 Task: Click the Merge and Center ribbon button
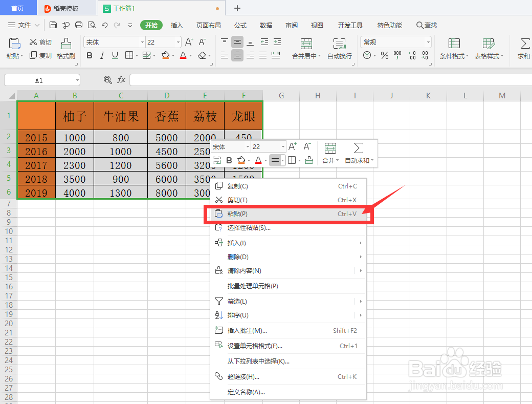(306, 49)
